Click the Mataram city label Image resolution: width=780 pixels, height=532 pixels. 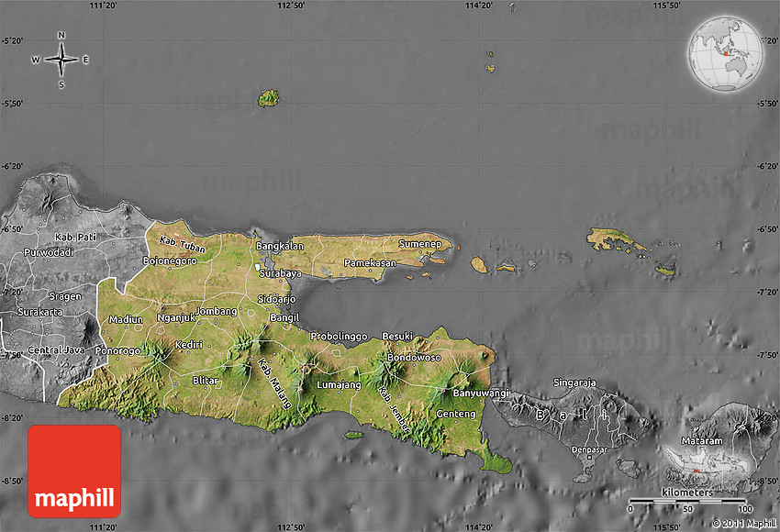[x=703, y=441]
